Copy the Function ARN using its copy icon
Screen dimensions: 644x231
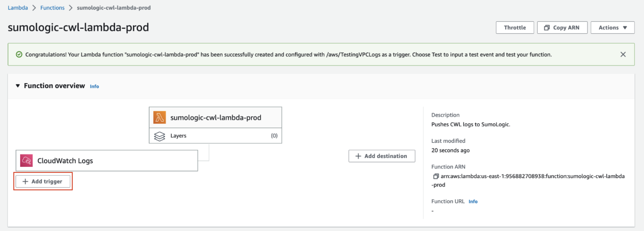point(436,176)
